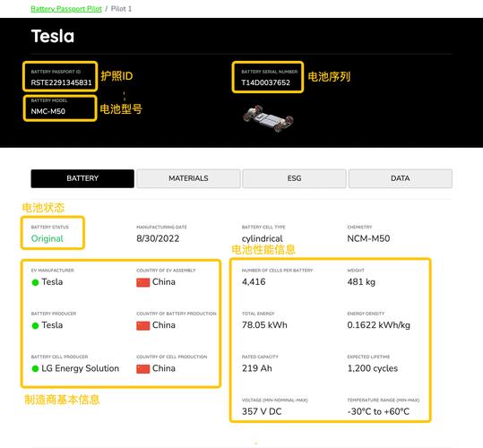Switch to the BATTERY tab
The image size is (483, 448).
tap(82, 178)
